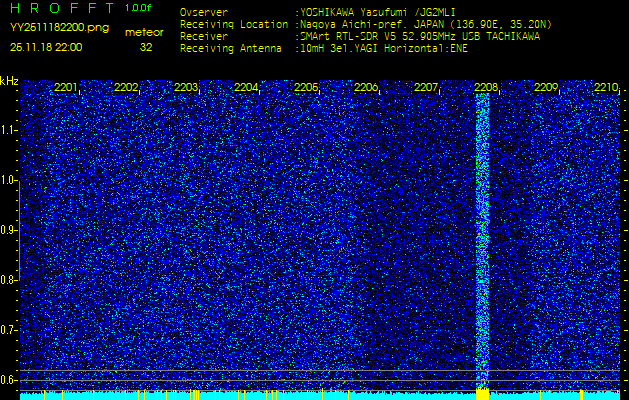Click the 'Ovserver' field label
Image resolution: width=629 pixels, height=400 pixels.
click(204, 12)
